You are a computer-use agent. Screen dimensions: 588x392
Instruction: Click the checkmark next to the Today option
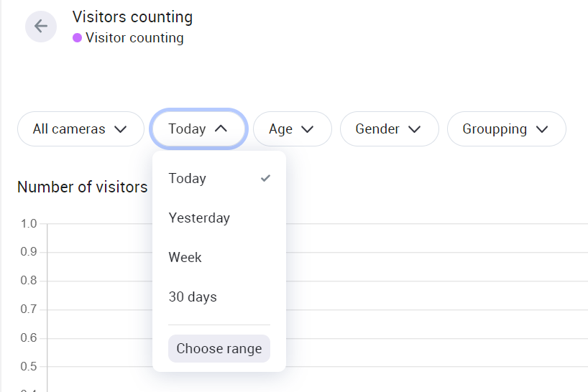[x=266, y=178]
